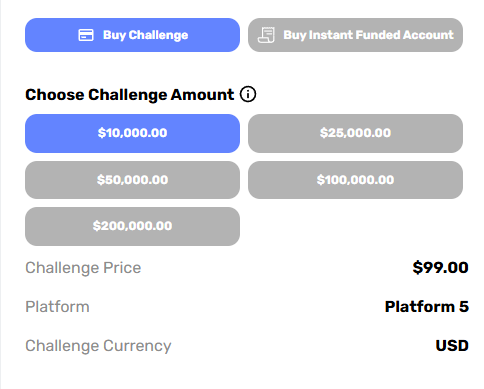484x389 pixels.
Task: Select the $10,000.00 challenge amount
Action: click(x=132, y=133)
